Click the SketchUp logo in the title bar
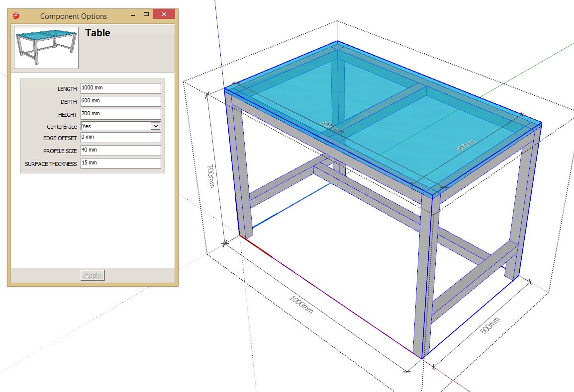The image size is (574, 392). click(x=16, y=16)
